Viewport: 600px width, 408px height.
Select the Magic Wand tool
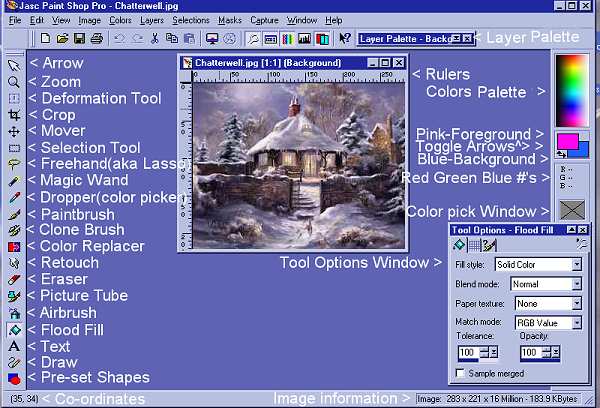pos(14,181)
